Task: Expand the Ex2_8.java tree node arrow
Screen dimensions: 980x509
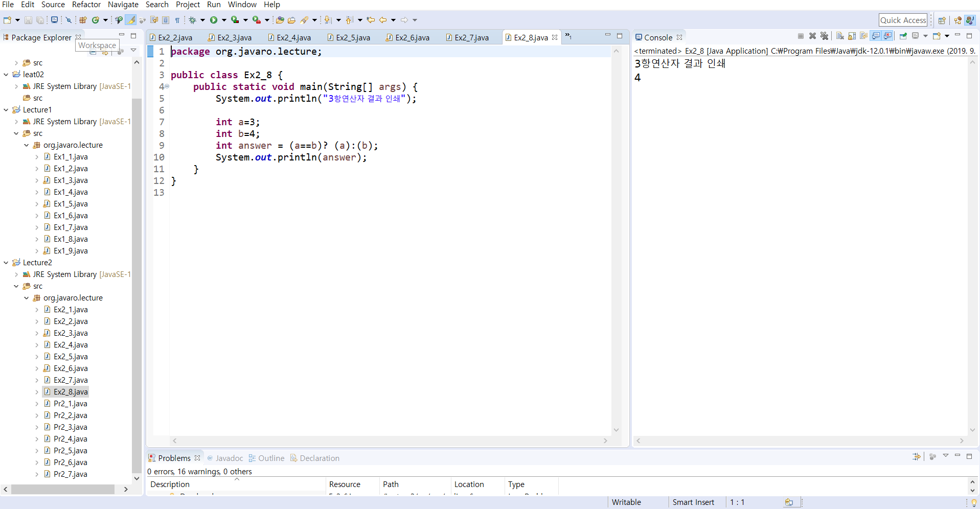Action: (37, 392)
